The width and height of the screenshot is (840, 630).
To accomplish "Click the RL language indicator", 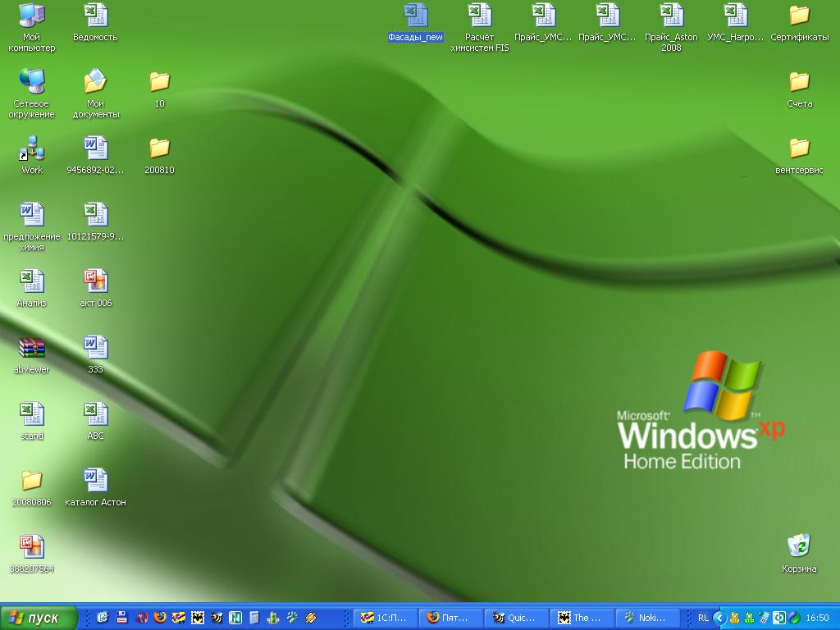I will pyautogui.click(x=703, y=618).
